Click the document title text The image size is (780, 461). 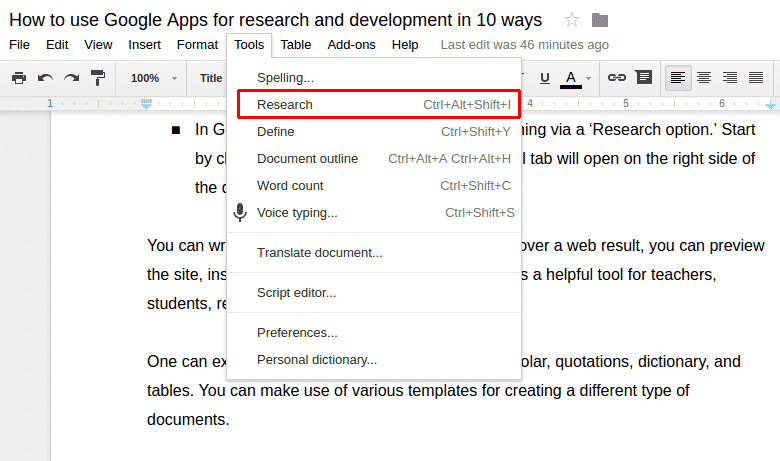(x=276, y=20)
